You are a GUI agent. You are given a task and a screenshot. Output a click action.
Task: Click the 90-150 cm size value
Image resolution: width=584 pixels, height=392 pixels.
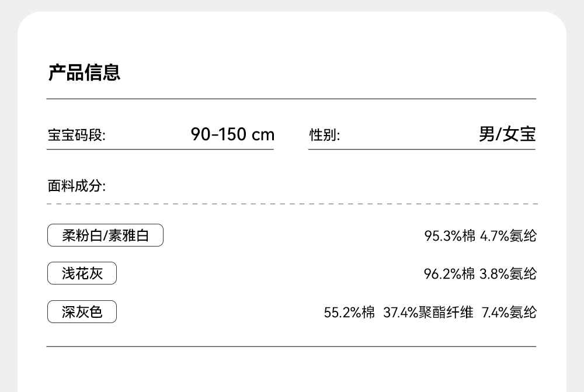(232, 134)
